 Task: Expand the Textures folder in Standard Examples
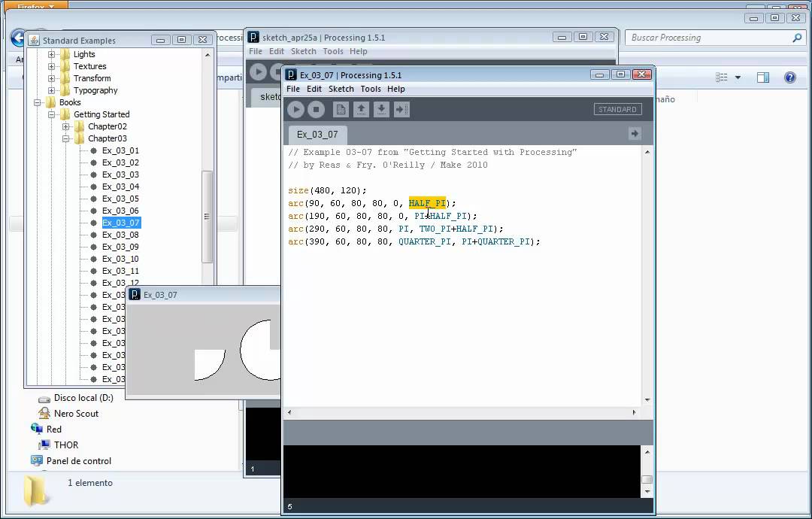coord(51,66)
